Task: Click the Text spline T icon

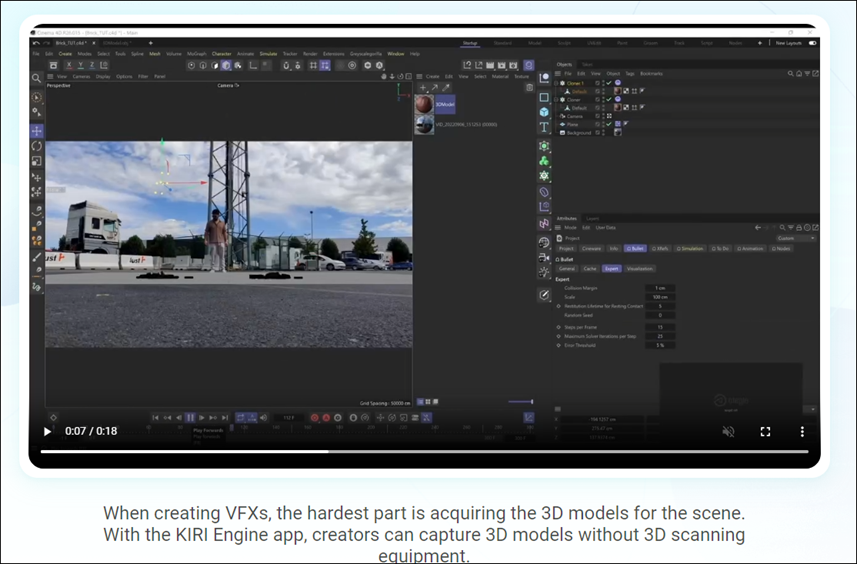Action: [544, 127]
